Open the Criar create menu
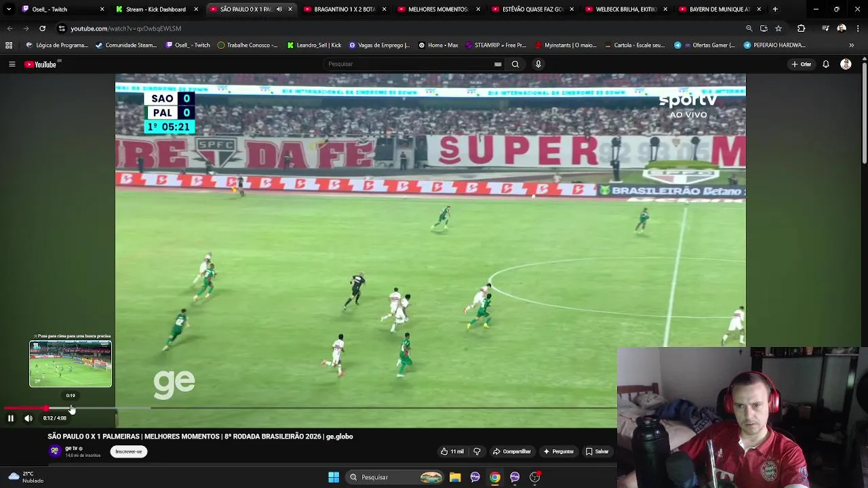The height and width of the screenshot is (488, 868). 802,64
